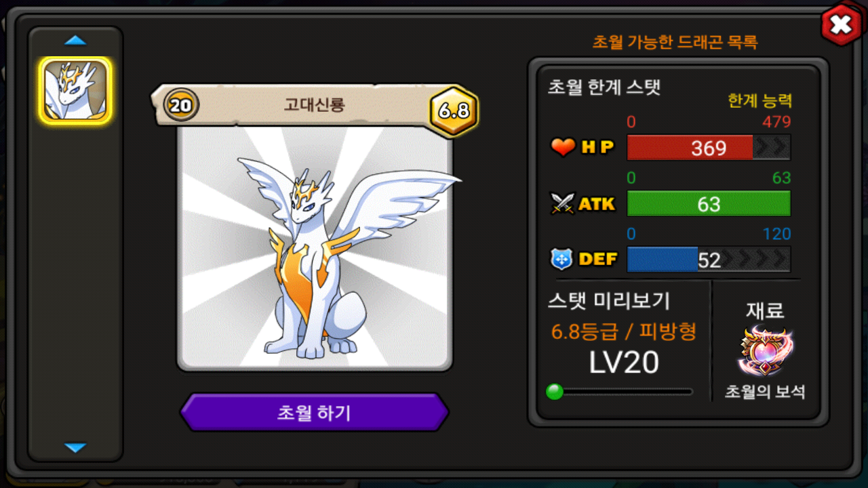Click the 6.8 grade hexagon badge
The image size is (868, 488).
(x=454, y=110)
